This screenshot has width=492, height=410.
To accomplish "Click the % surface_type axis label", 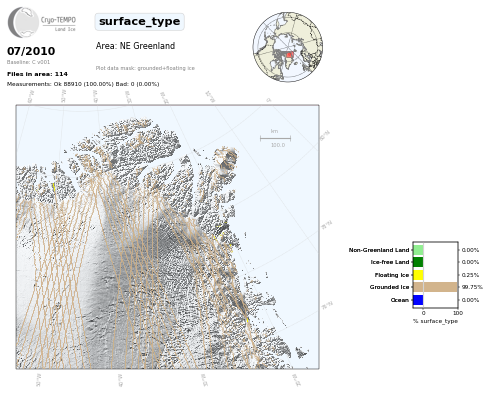I will click(435, 321).
